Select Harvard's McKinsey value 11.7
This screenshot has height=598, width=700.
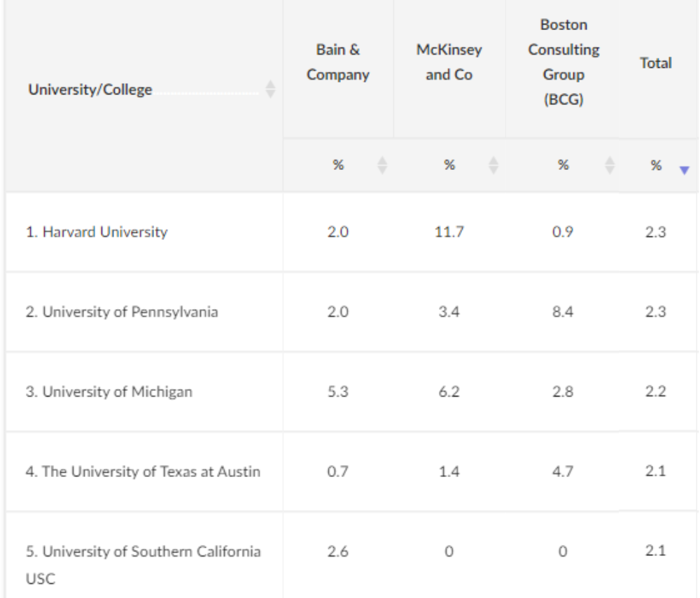click(449, 232)
